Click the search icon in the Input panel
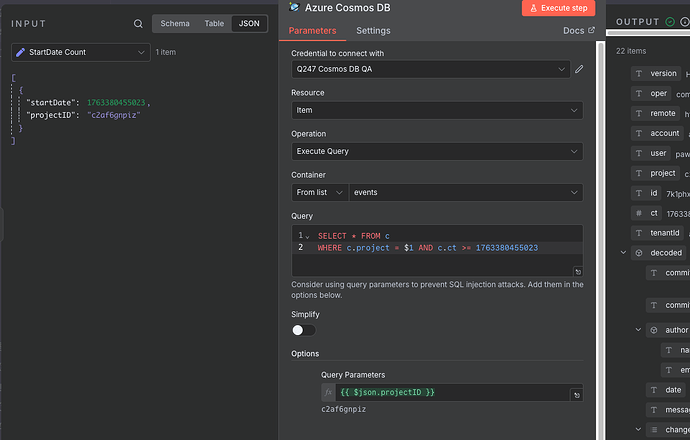This screenshot has height=440, width=690. 138,24
